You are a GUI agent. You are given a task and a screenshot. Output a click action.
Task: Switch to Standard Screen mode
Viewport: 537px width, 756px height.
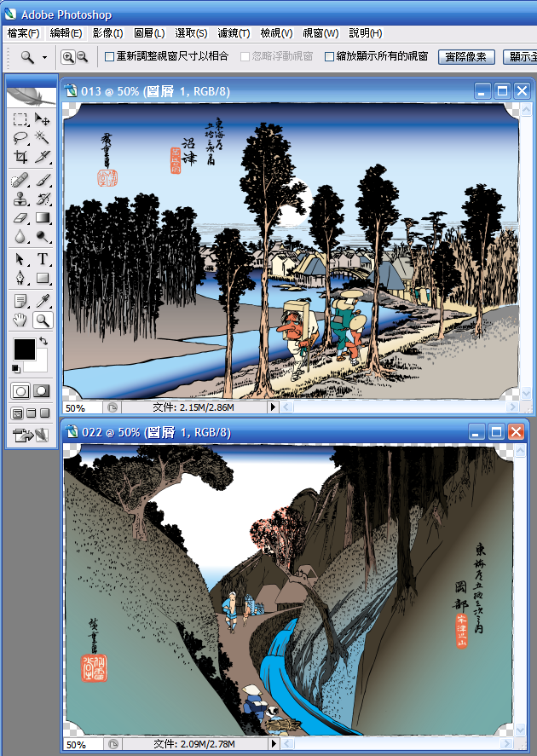tap(17, 413)
